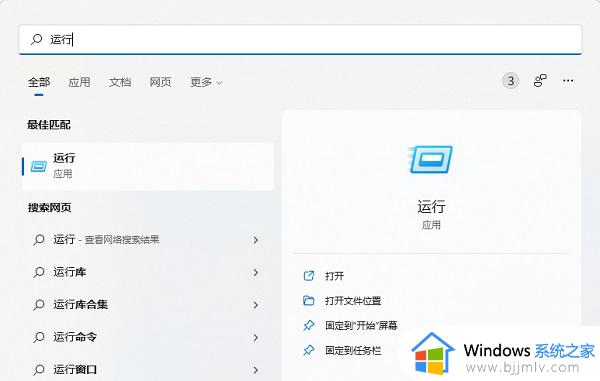Click the large Run app icon in preview pane

click(x=431, y=159)
